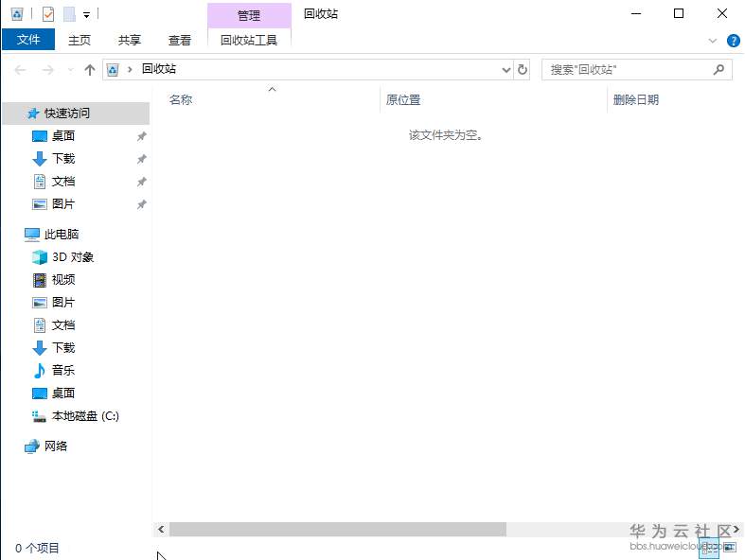The image size is (745, 560).
Task: Select 此电脑 in the navigation pane
Action: [62, 235]
